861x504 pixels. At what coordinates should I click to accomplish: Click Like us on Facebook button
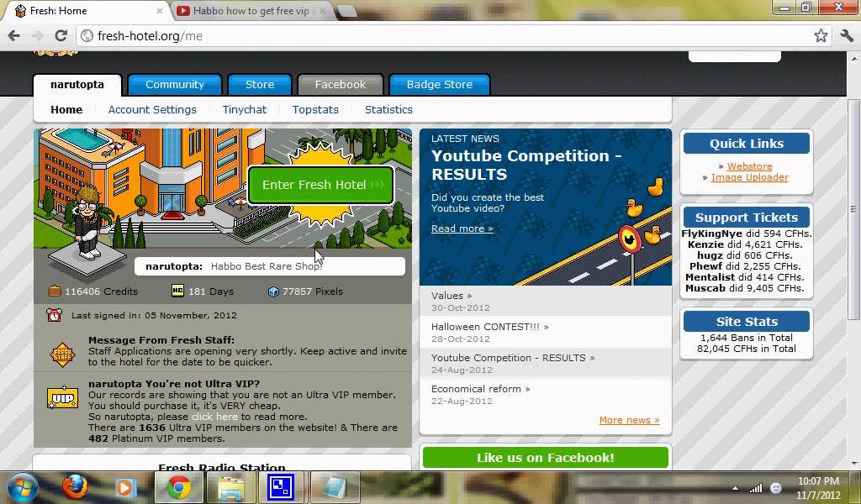point(545,458)
